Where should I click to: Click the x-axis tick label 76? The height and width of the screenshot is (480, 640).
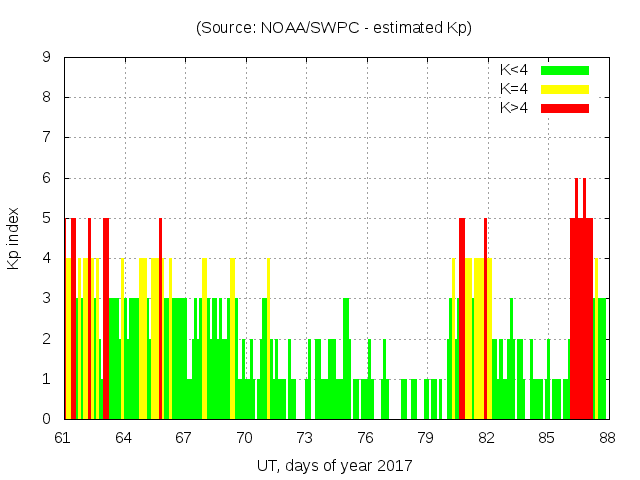pyautogui.click(x=365, y=437)
